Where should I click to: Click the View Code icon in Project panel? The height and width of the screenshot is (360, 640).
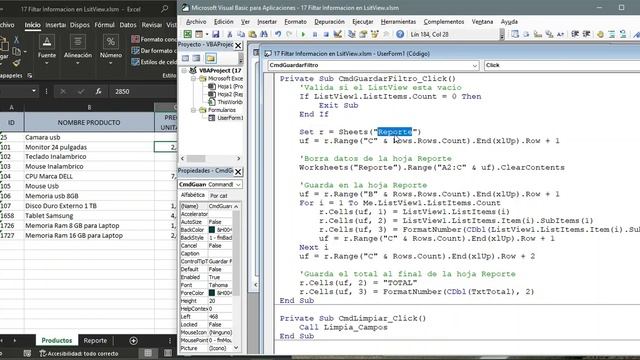(x=185, y=58)
